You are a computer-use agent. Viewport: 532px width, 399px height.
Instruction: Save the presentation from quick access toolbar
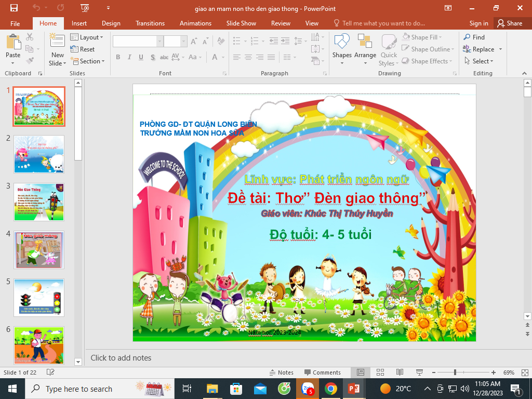click(14, 8)
